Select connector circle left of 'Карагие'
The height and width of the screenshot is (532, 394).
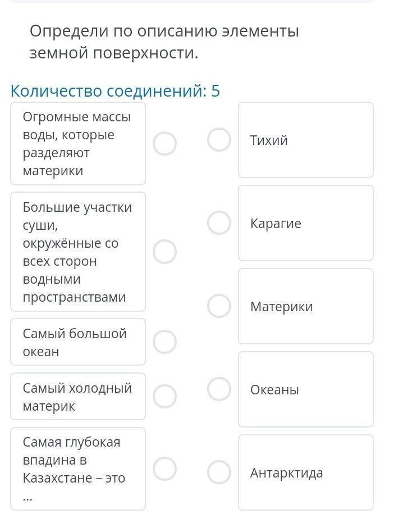pos(219,222)
